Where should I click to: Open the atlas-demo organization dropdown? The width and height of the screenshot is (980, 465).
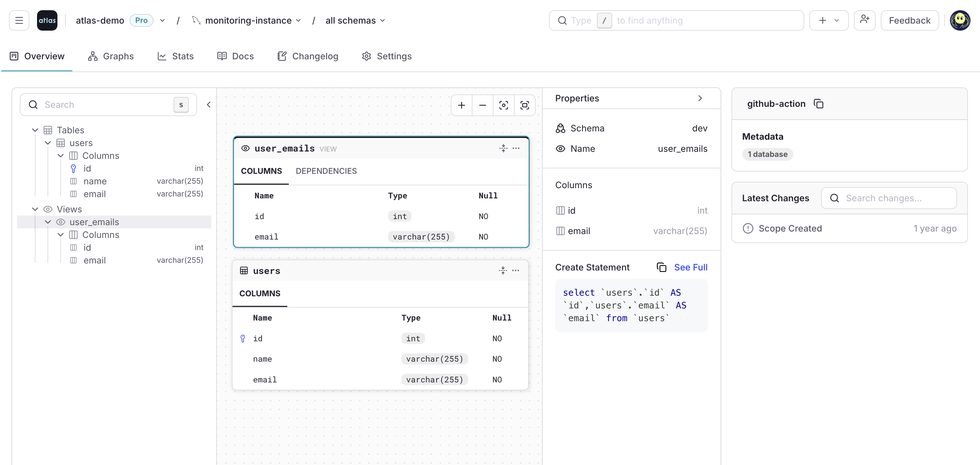(162, 20)
